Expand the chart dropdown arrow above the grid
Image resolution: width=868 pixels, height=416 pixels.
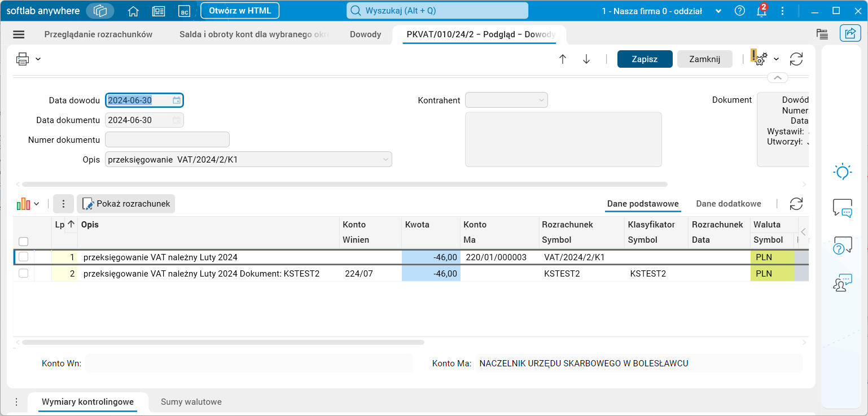(x=37, y=204)
